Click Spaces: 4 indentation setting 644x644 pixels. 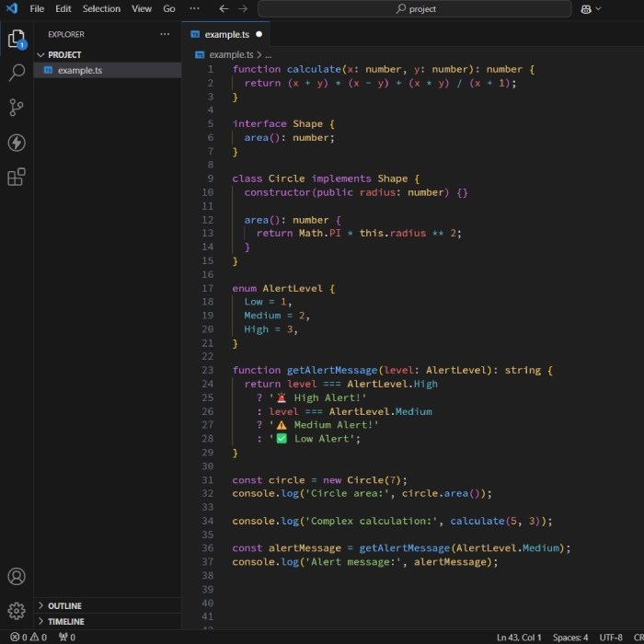(570, 638)
